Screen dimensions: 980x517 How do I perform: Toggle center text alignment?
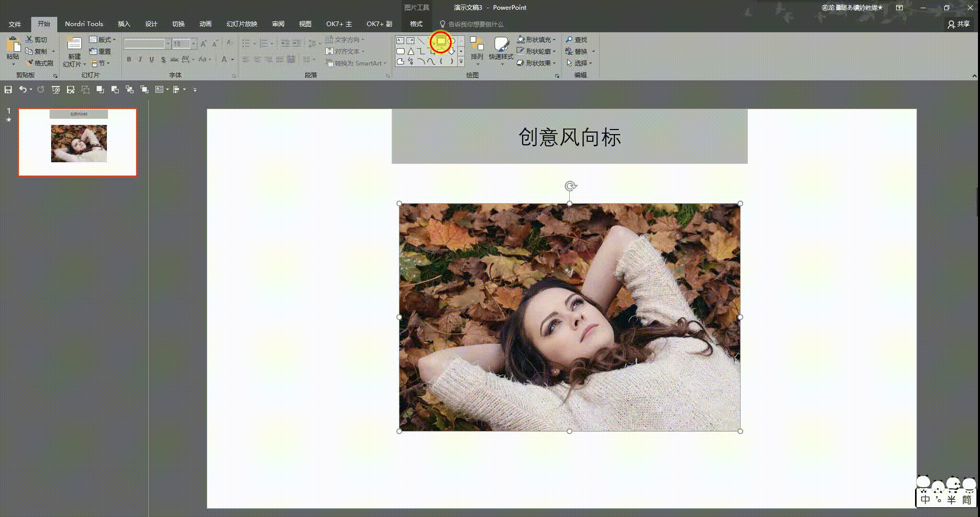coord(257,59)
